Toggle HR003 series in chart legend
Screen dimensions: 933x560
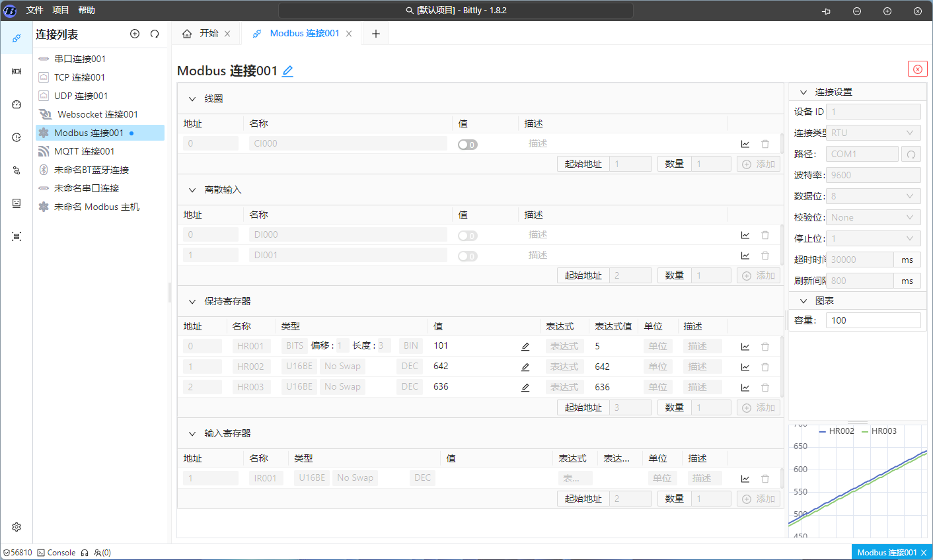[x=879, y=431]
